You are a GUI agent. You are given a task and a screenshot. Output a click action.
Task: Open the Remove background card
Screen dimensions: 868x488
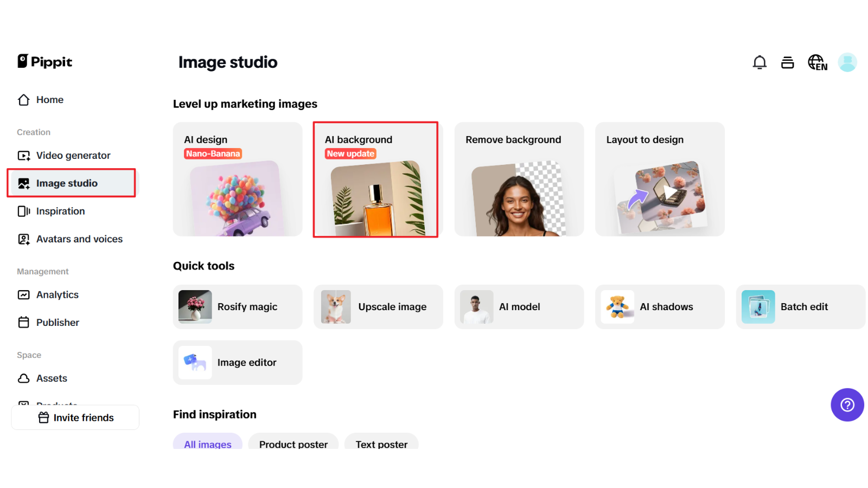pos(519,179)
